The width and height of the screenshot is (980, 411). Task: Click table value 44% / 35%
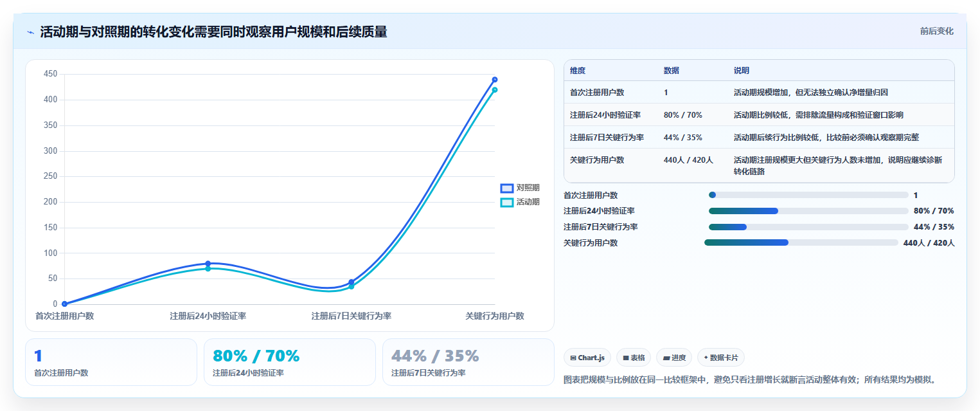[683, 138]
